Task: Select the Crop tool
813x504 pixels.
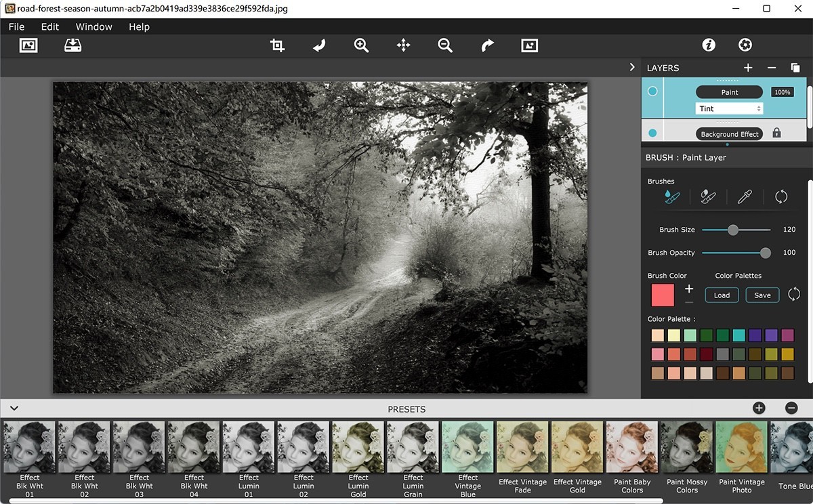Action: point(276,45)
